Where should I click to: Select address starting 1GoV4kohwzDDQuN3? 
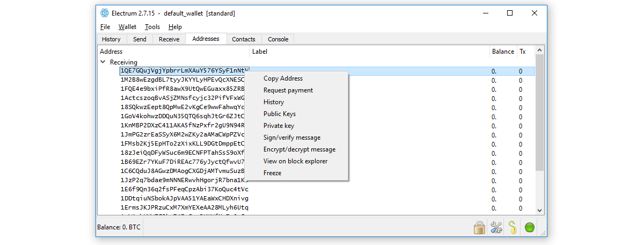[182, 116]
